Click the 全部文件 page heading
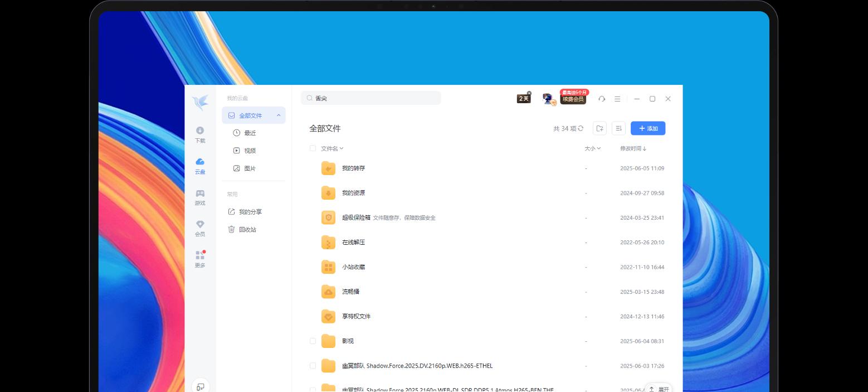The height and width of the screenshot is (392, 868). (325, 128)
